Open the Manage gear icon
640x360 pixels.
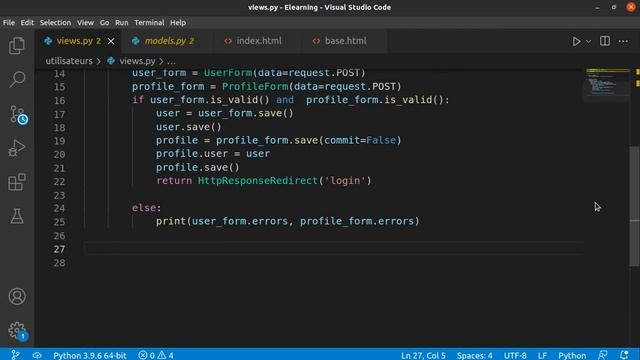[18, 331]
